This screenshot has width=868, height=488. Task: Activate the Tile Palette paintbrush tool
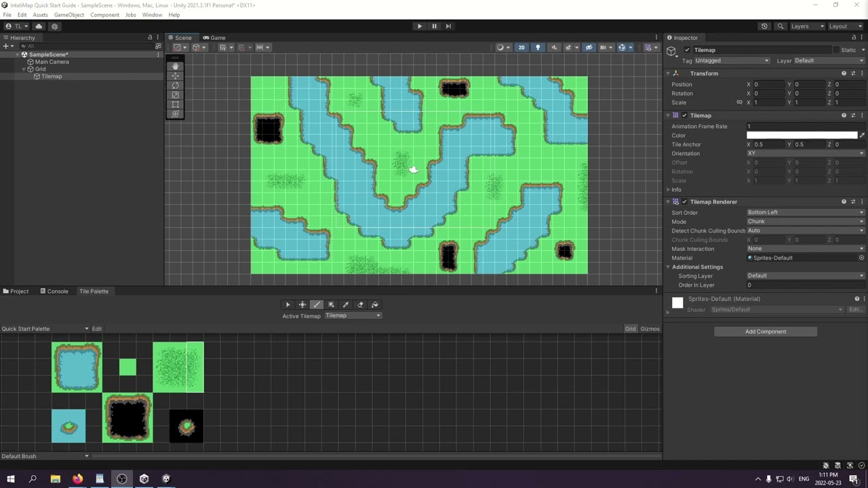pyautogui.click(x=317, y=305)
